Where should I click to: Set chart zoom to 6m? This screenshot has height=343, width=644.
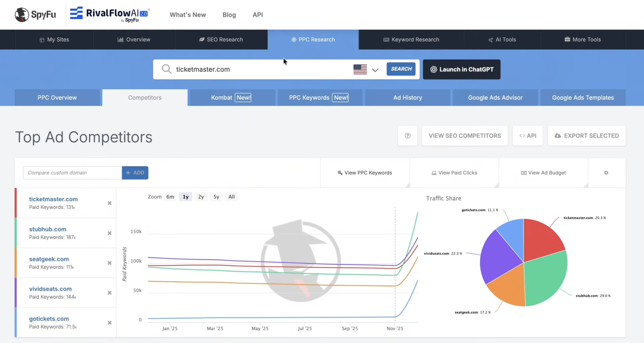[x=170, y=197]
